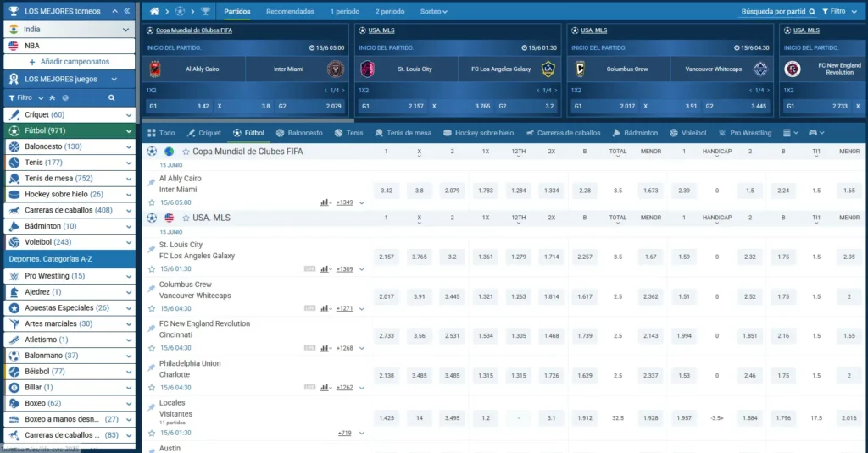Click the Búsqueda por partido search field

773,12
